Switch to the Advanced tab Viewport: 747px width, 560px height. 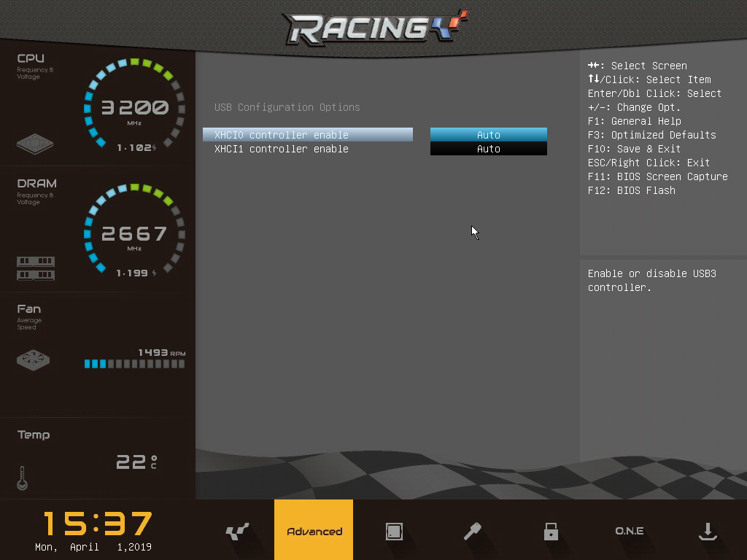(x=313, y=530)
